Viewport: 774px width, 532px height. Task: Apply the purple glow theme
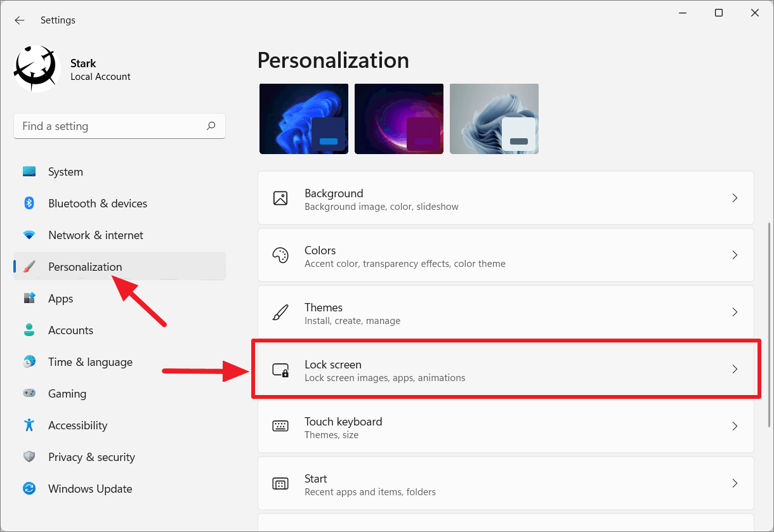click(x=399, y=119)
